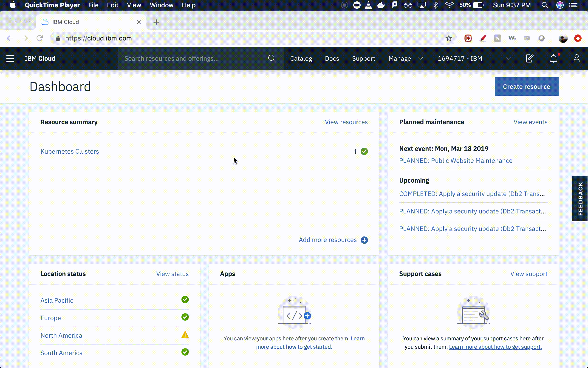The width and height of the screenshot is (588, 368).
Task: Open QuickTime Player Edit menu
Action: (113, 5)
